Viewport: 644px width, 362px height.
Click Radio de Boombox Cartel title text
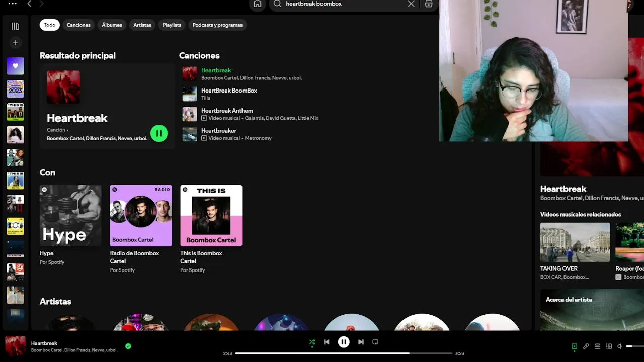pyautogui.click(x=135, y=257)
